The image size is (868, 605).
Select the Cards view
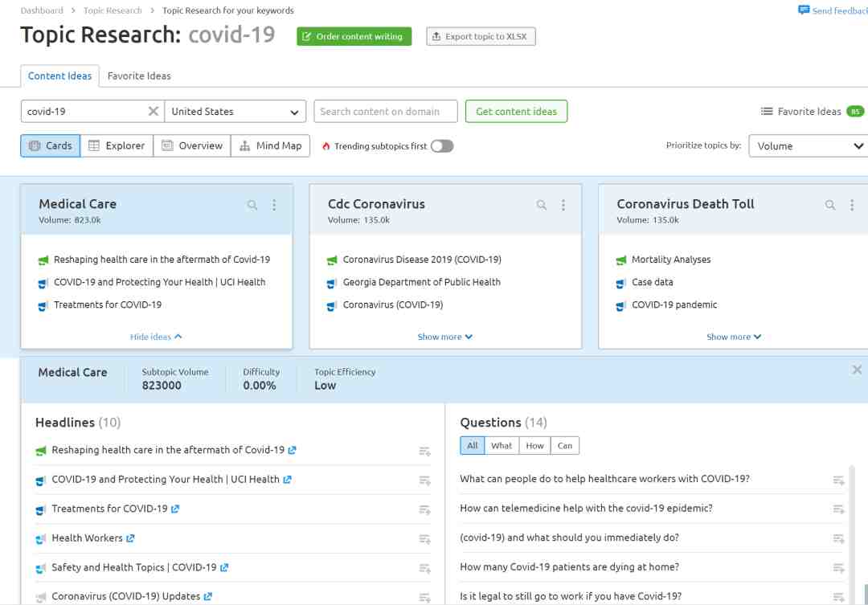51,145
